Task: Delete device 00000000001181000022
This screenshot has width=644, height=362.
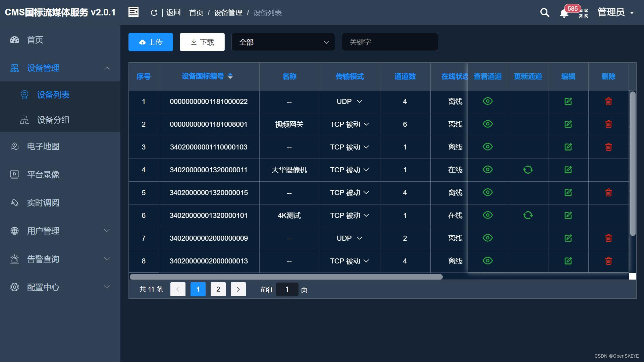Action: click(608, 101)
